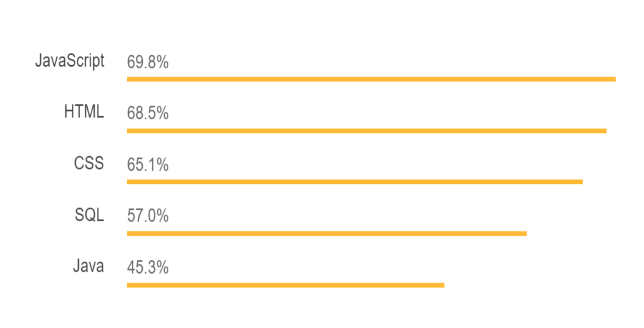Select the 65.1% percentage value

(x=148, y=164)
